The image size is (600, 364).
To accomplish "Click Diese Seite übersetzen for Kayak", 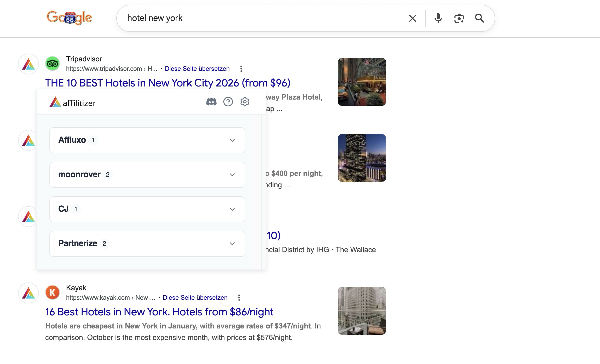I will pos(195,298).
